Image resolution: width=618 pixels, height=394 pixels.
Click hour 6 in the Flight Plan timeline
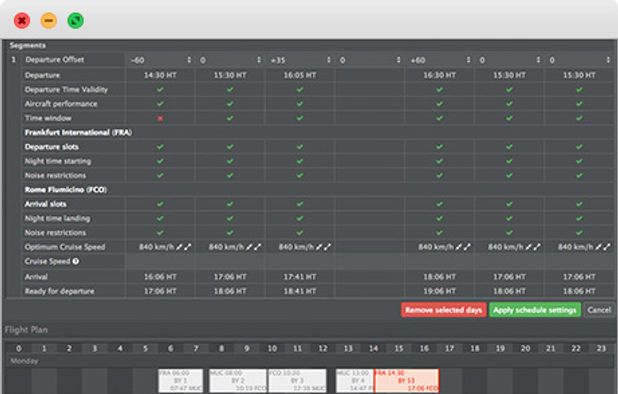point(171,348)
